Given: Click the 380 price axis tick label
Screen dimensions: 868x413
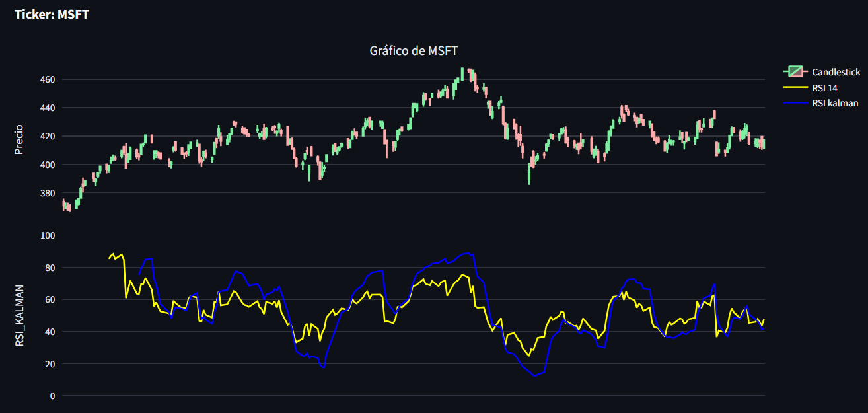Looking at the screenshot, I should click(47, 193).
